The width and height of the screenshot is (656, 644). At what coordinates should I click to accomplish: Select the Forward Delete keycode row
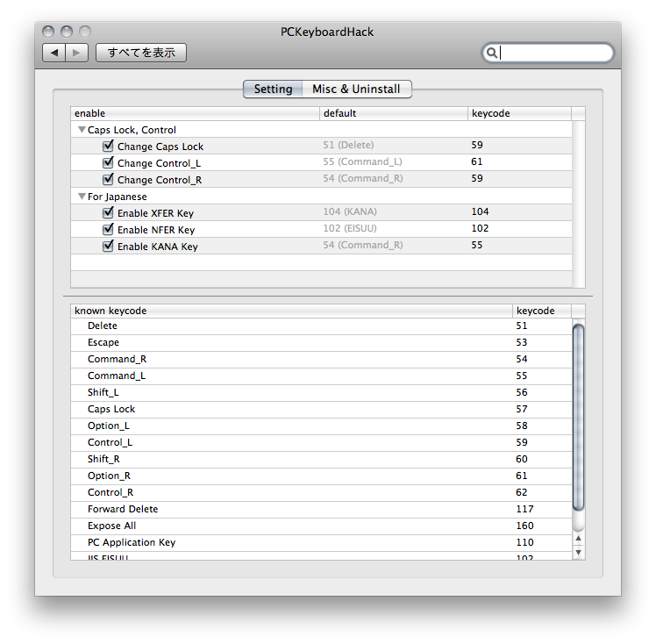[x=321, y=509]
